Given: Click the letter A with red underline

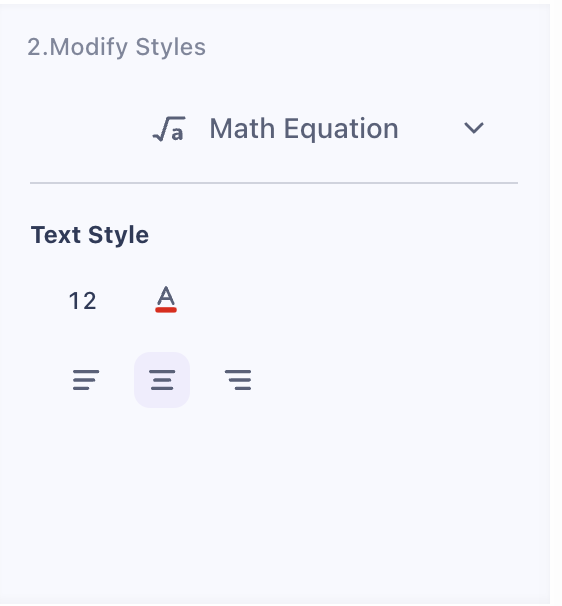Looking at the screenshot, I should [166, 300].
